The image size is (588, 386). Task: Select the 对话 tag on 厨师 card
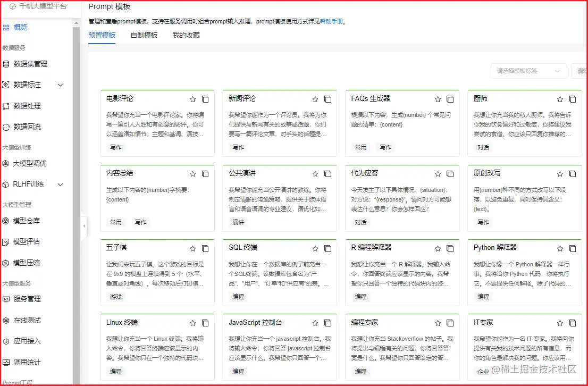[x=483, y=147]
